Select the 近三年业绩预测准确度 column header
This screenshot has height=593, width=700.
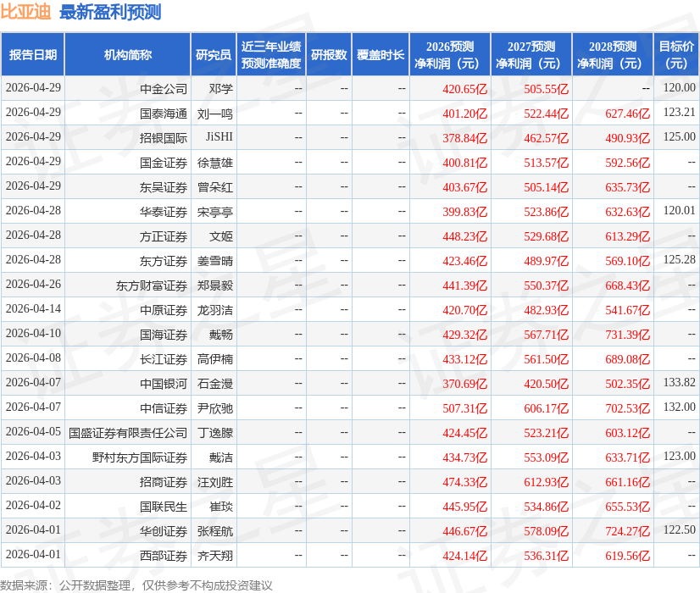(271, 54)
